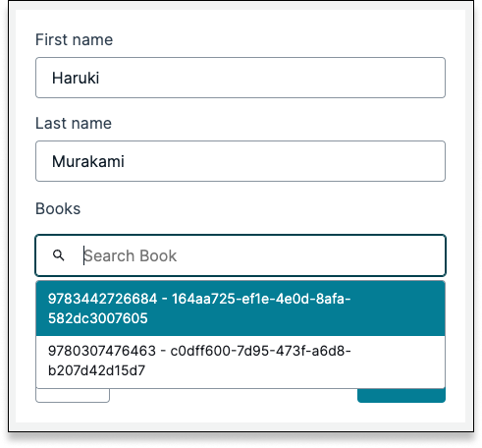Pick the c0dff600-7d95 book suggestion
The width and height of the screenshot is (482, 448).
(241, 361)
